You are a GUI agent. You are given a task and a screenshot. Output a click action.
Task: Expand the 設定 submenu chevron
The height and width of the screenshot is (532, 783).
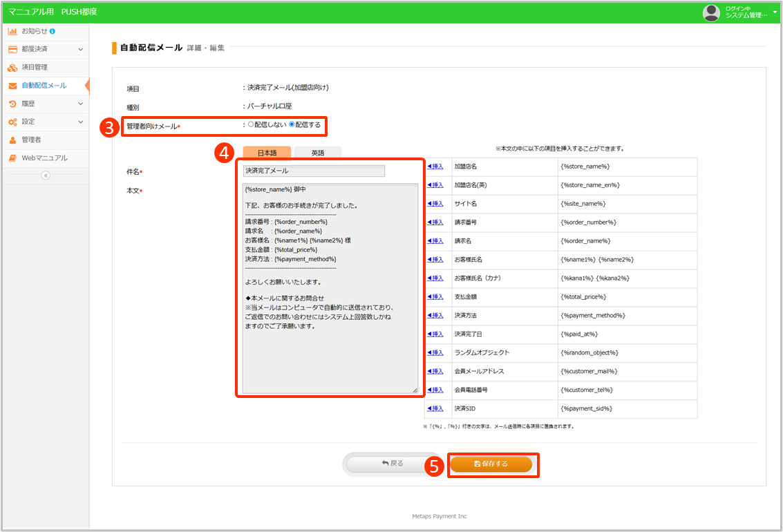(x=80, y=122)
